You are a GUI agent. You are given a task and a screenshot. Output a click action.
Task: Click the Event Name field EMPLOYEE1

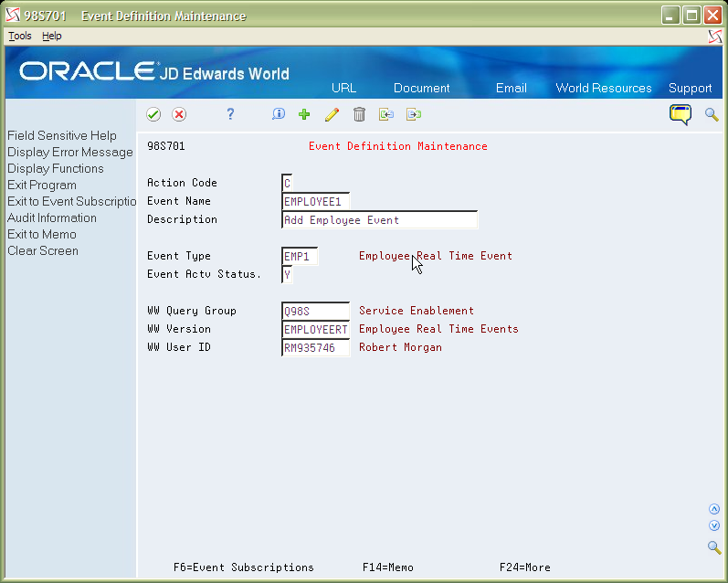[316, 202]
